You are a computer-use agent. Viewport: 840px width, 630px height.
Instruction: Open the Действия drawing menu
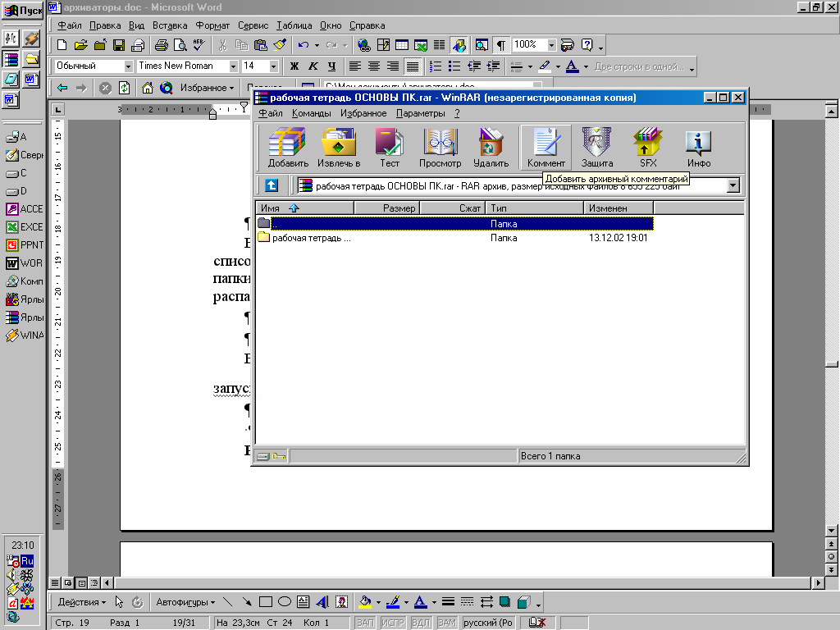click(81, 602)
